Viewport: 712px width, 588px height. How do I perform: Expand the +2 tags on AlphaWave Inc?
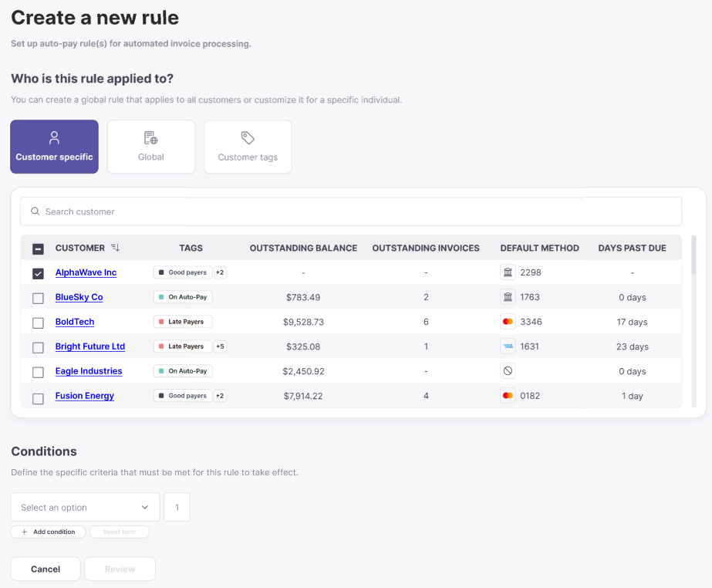(220, 272)
